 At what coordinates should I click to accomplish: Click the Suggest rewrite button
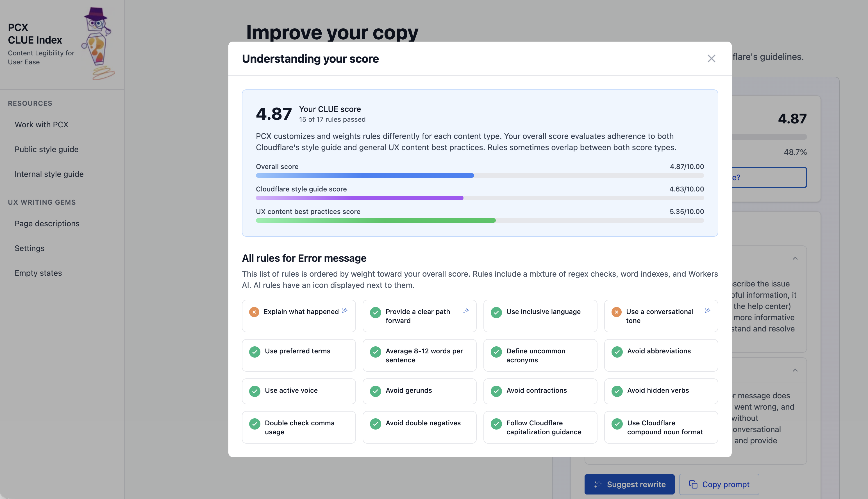[x=629, y=484]
